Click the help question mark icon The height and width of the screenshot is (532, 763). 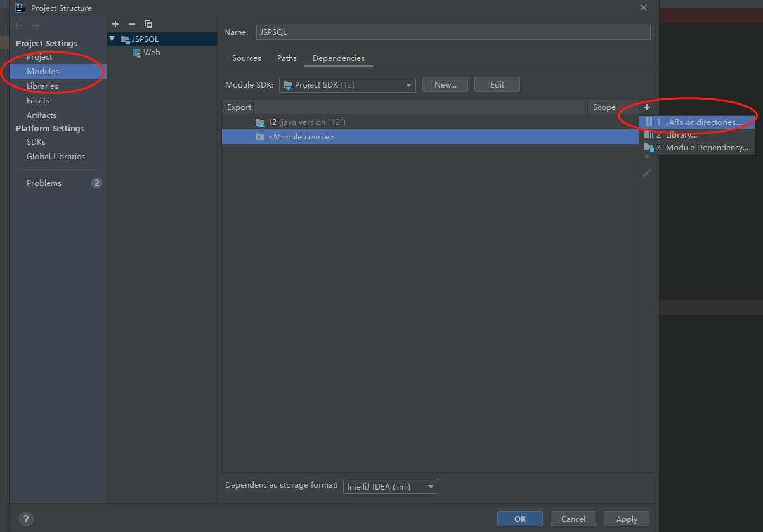click(x=26, y=519)
